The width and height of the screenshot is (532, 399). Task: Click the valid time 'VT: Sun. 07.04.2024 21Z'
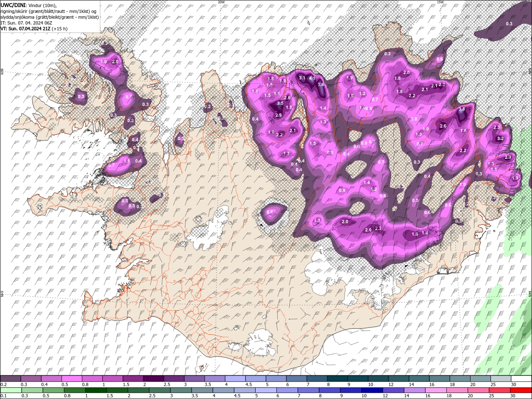pos(26,28)
